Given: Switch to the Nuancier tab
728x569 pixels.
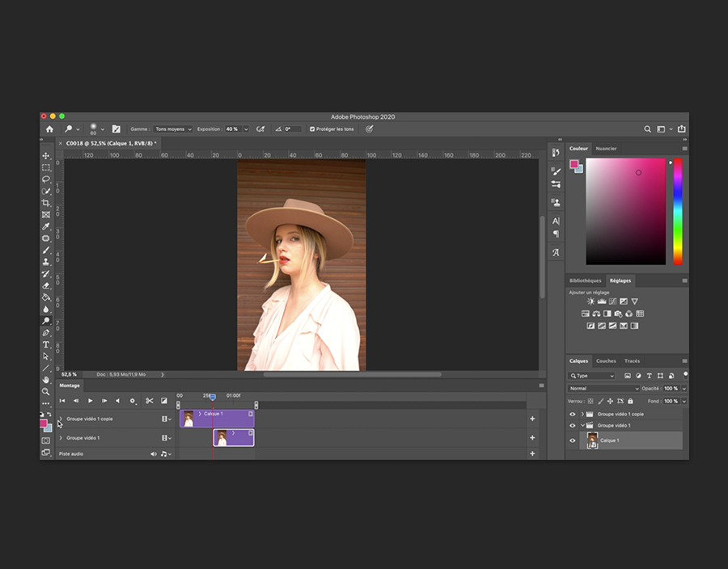Looking at the screenshot, I should tap(606, 149).
